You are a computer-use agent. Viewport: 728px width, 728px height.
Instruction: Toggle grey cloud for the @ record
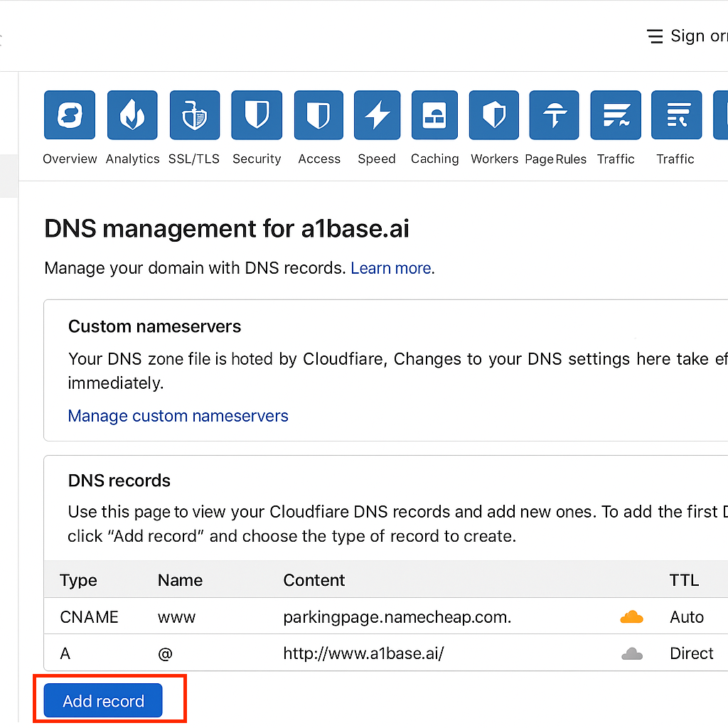pos(632,654)
